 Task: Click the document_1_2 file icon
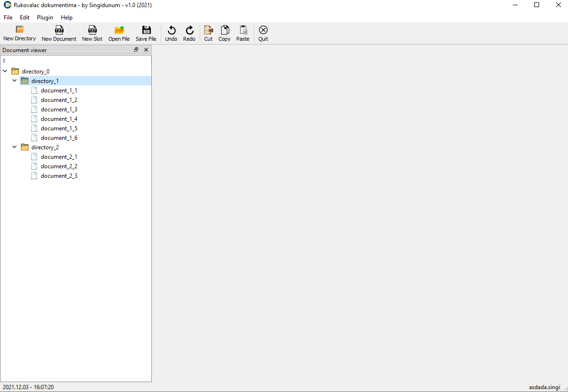pos(34,100)
